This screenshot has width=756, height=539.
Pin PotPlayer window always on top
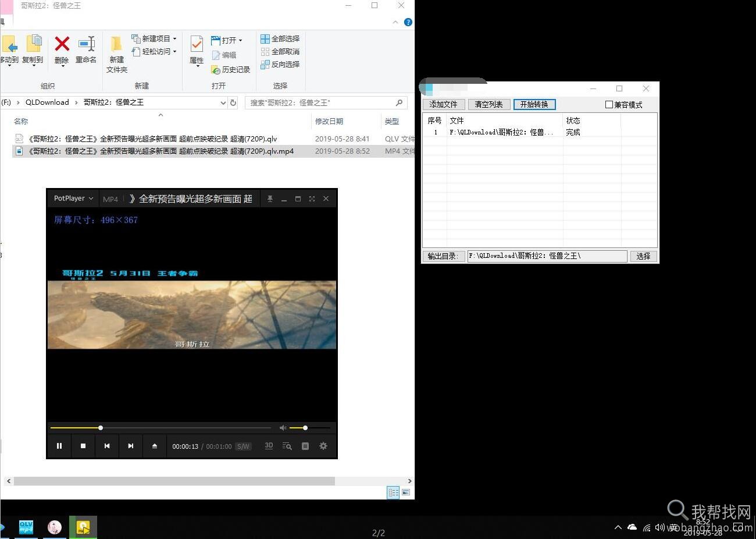click(270, 199)
